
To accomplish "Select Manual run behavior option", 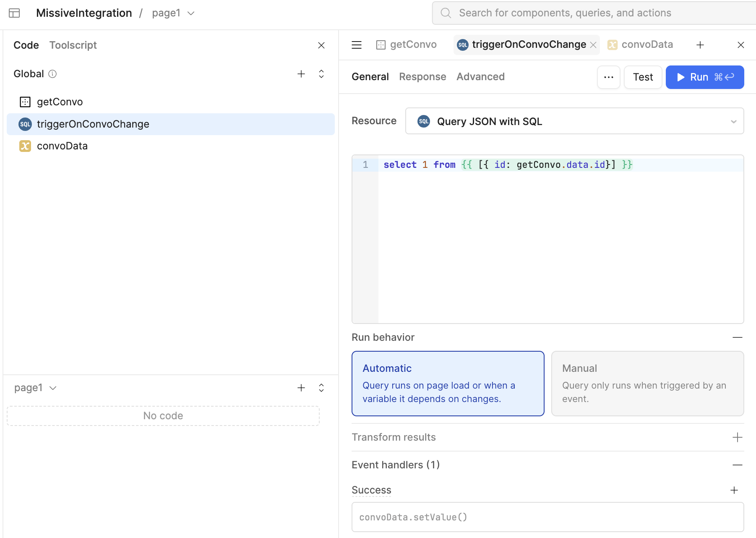I will pos(647,384).
